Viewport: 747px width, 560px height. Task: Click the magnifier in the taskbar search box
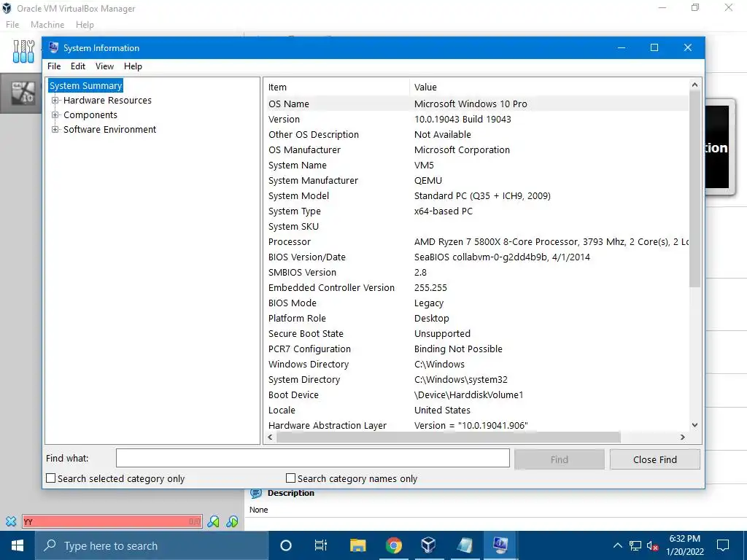pyautogui.click(x=50, y=545)
